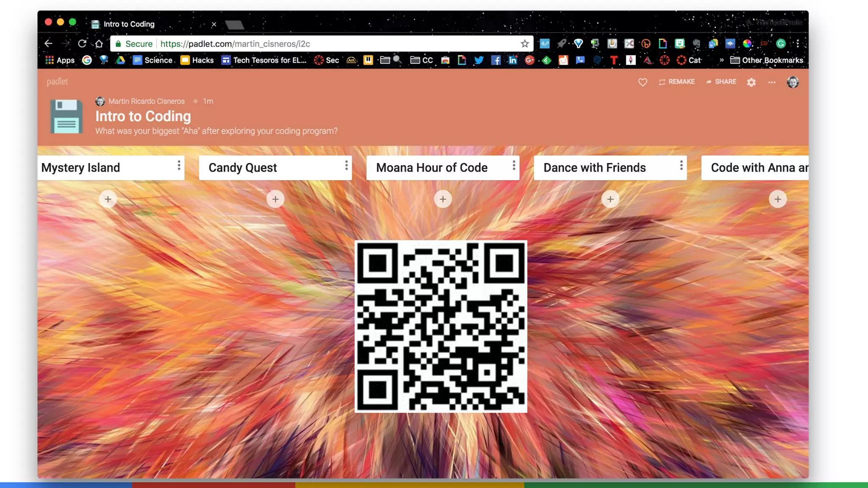
Task: Bookmark page with star icon
Action: [x=525, y=44]
